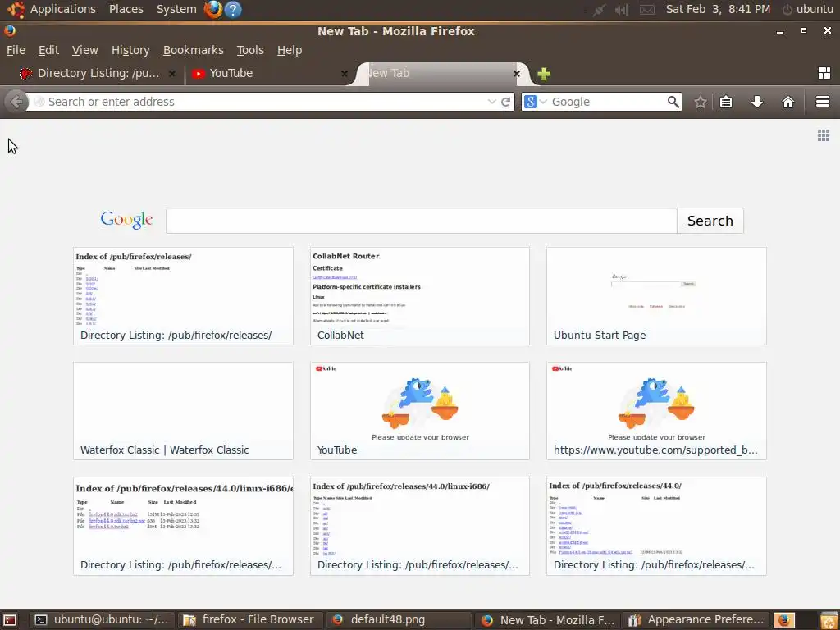
Task: Show bookmarks list icon
Action: [x=726, y=102]
